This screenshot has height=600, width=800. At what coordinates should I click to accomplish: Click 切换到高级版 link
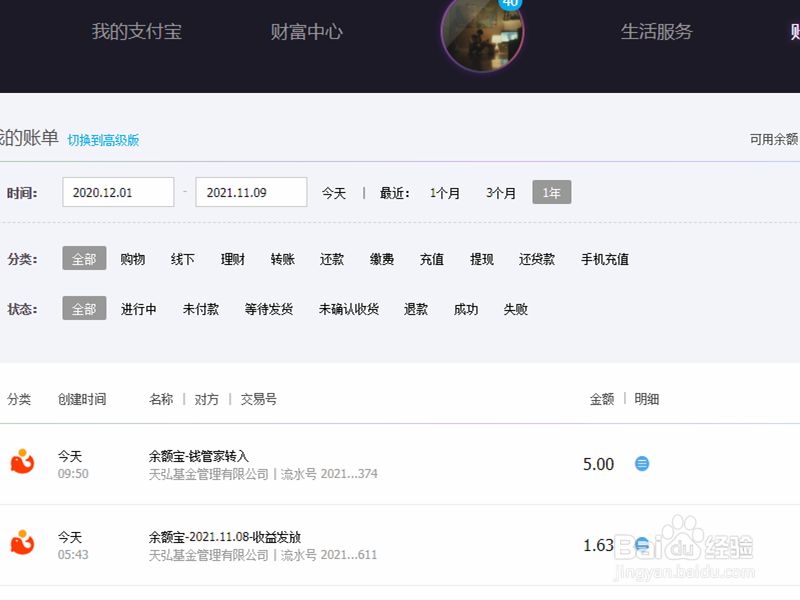pos(103,140)
